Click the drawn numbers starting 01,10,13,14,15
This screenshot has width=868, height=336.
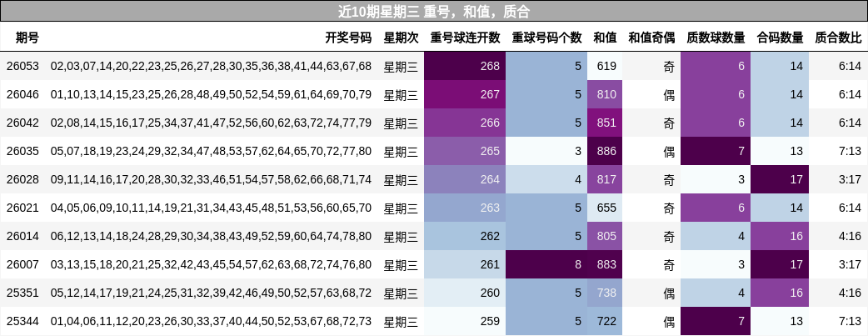(211, 94)
